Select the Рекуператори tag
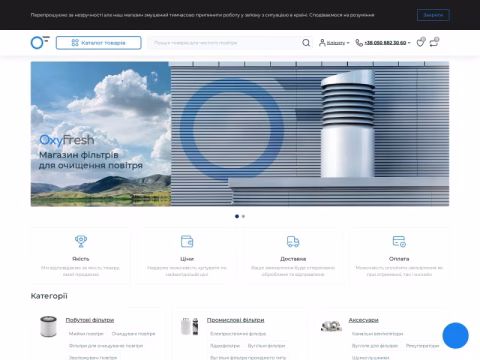480x360 pixels. [422, 346]
